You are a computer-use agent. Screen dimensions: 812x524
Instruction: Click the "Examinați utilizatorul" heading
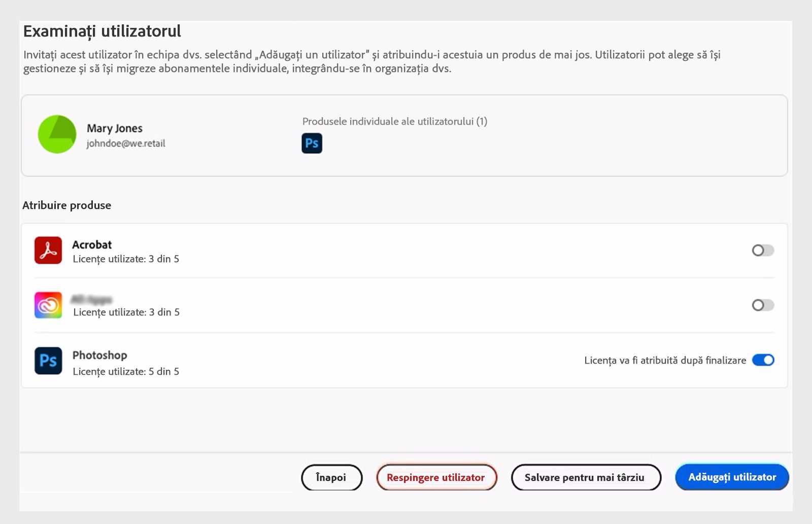point(102,31)
